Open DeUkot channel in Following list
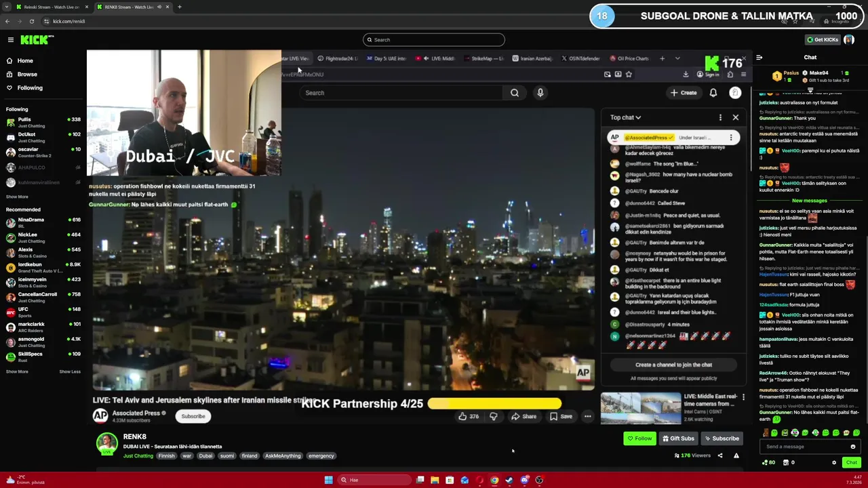The width and height of the screenshot is (868, 488). (43, 138)
